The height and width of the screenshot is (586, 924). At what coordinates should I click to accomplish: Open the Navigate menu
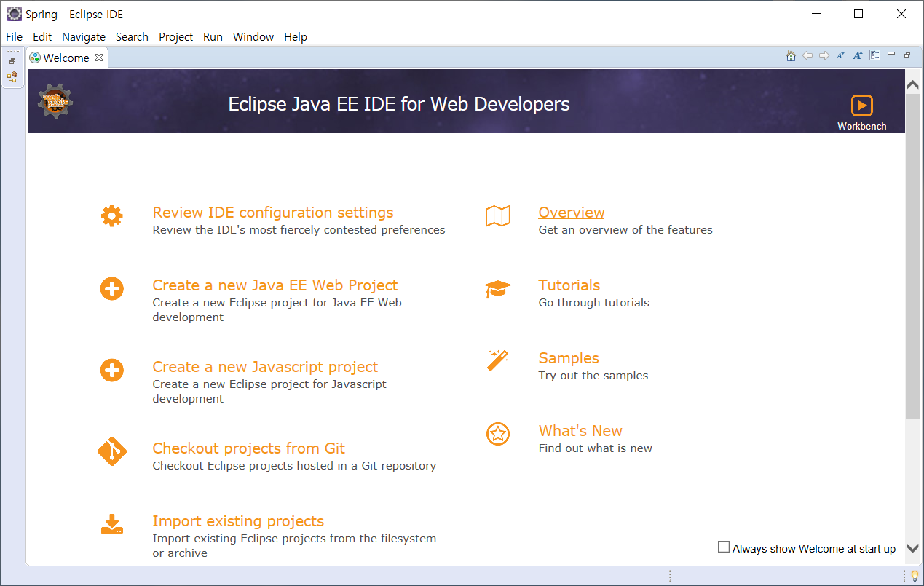pos(84,37)
